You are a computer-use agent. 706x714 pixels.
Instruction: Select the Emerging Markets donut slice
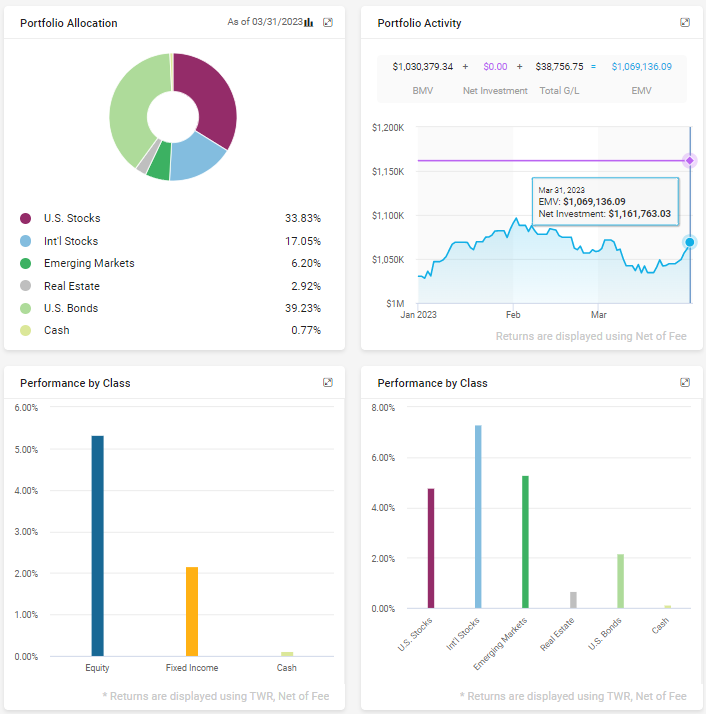(160, 161)
